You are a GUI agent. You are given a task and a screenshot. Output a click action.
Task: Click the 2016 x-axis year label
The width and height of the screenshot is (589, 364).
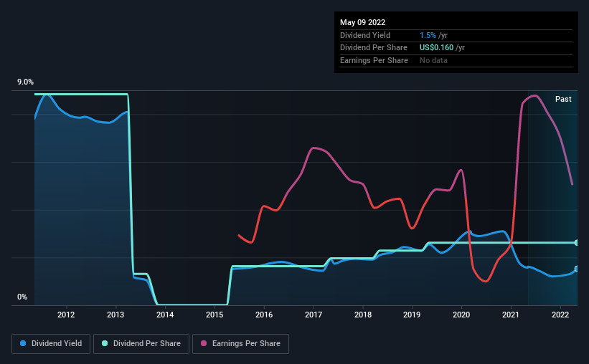[264, 315]
